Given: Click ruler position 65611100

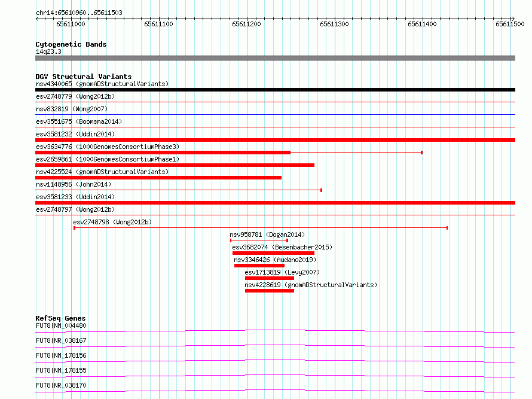Looking at the screenshot, I should point(158,24).
